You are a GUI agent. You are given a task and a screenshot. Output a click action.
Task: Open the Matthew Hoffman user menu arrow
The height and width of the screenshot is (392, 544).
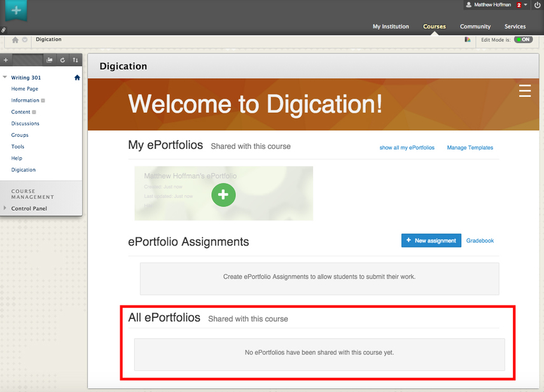(526, 5)
